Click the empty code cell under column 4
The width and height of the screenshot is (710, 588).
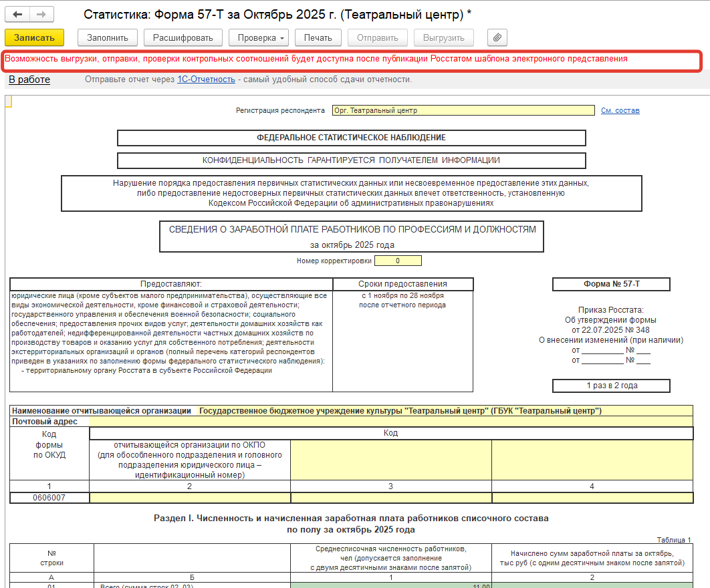click(x=592, y=498)
